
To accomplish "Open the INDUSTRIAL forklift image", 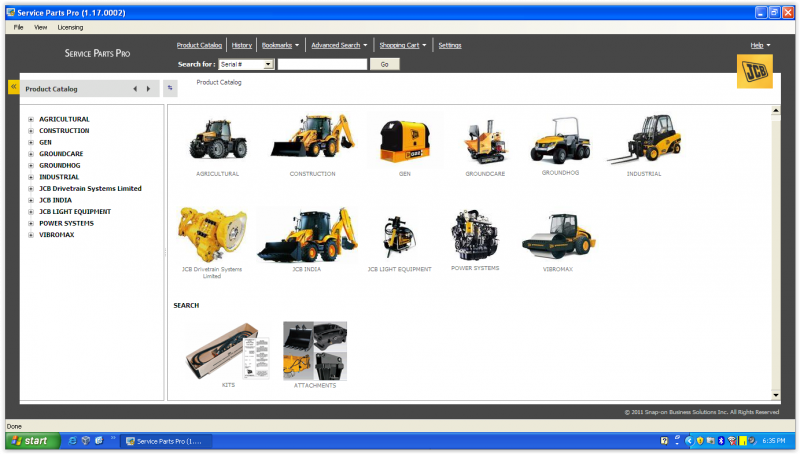I will (644, 139).
